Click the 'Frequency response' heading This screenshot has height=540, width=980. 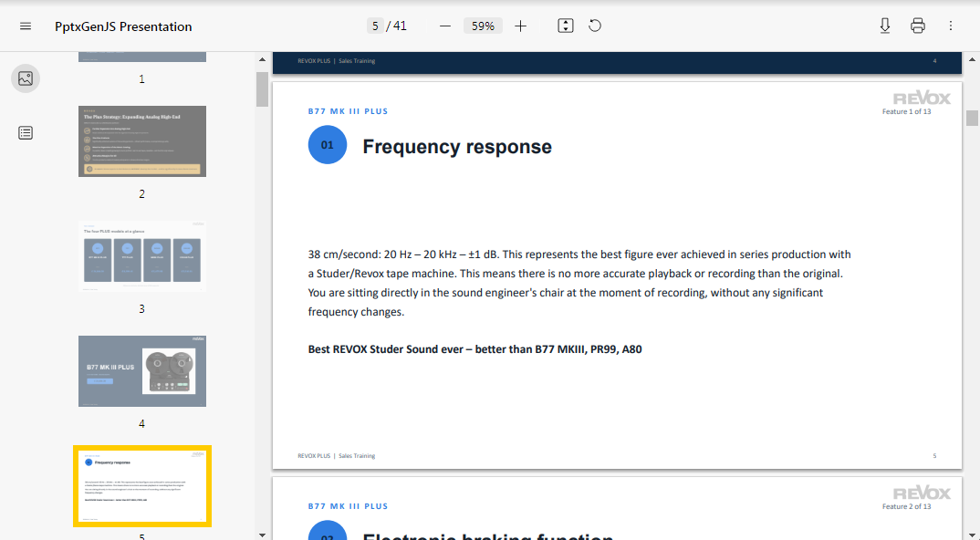[x=457, y=147]
